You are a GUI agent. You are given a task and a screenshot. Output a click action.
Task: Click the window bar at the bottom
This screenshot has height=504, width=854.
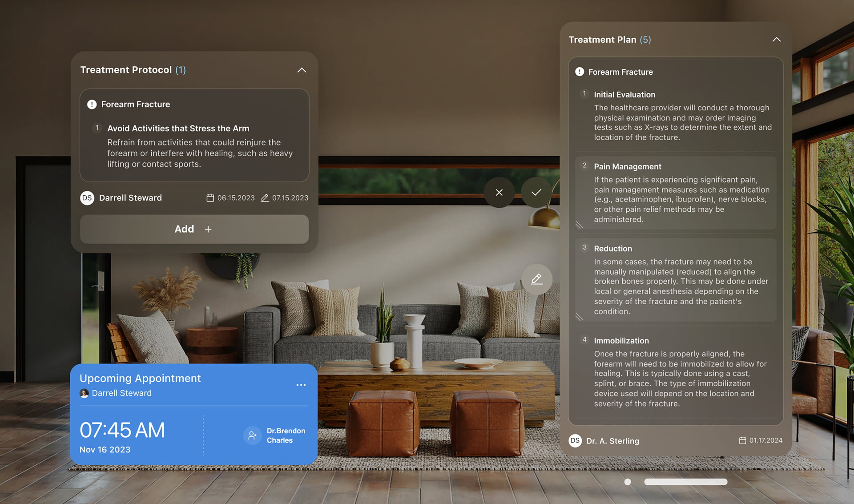(685, 482)
